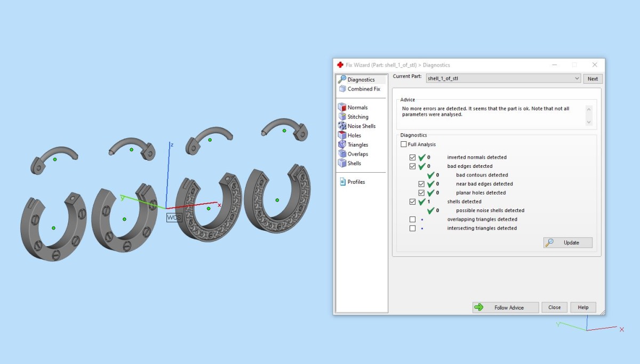Image resolution: width=640 pixels, height=364 pixels.
Task: Open the Noise Shells icon
Action: (342, 126)
